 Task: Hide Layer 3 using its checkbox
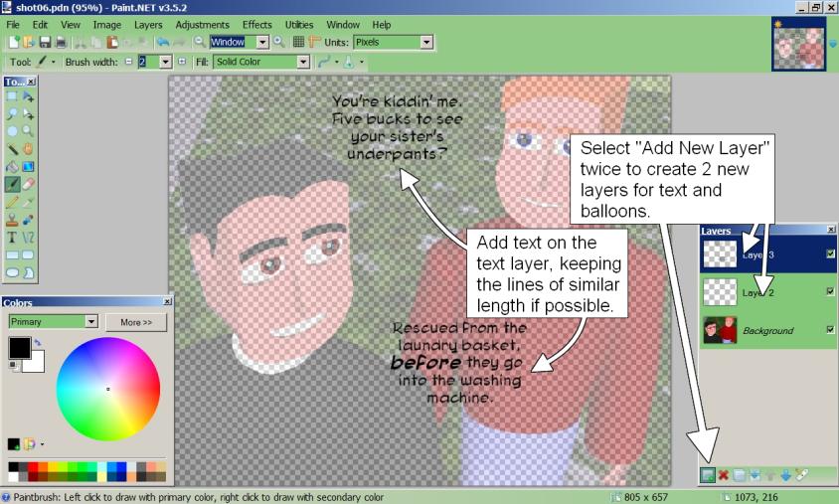[x=830, y=254]
